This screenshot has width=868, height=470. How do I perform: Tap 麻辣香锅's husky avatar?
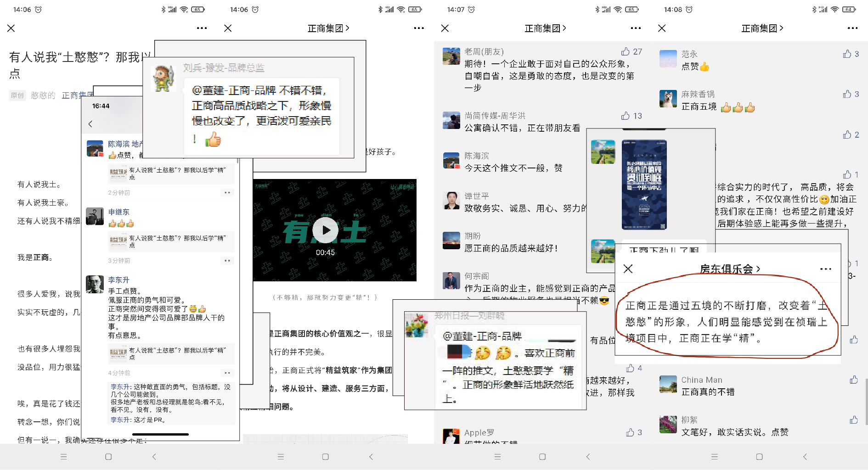coord(668,99)
